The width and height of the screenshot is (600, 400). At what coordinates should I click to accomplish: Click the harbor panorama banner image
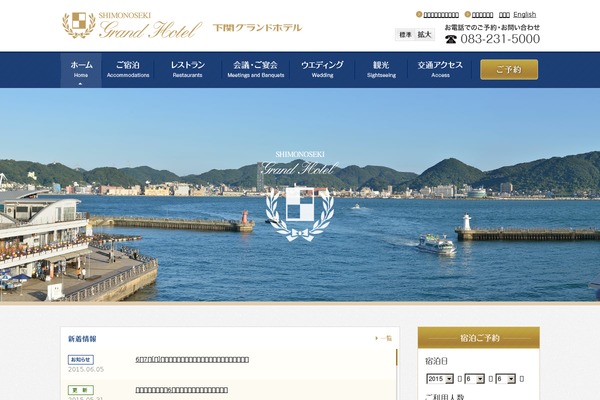(x=300, y=195)
